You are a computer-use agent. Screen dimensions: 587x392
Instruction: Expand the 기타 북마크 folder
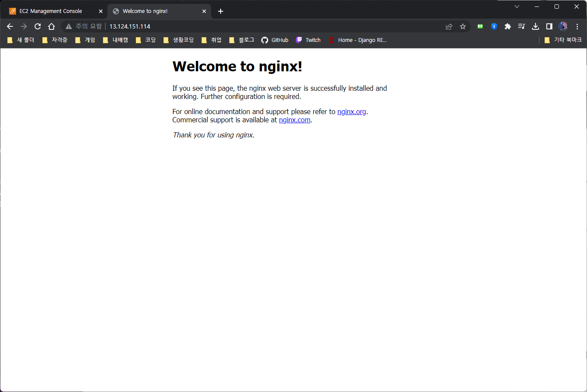coord(563,40)
